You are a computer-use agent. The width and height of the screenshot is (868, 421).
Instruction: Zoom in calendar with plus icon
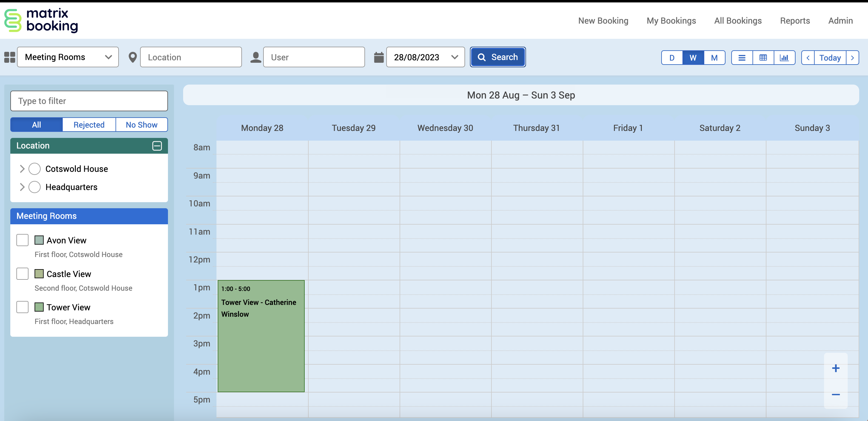pyautogui.click(x=835, y=368)
